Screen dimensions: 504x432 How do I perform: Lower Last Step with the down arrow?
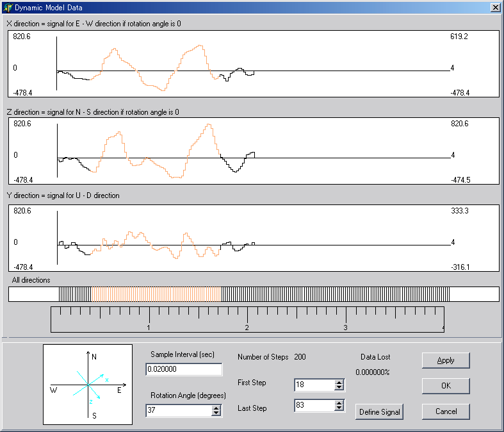(339, 409)
